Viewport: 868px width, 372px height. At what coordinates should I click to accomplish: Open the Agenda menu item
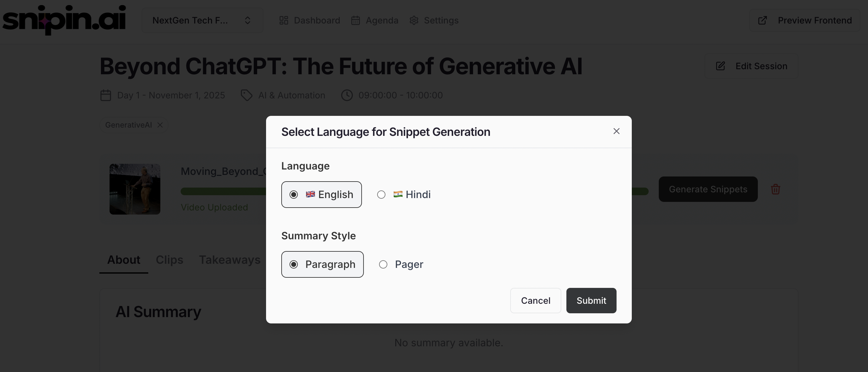click(x=375, y=21)
